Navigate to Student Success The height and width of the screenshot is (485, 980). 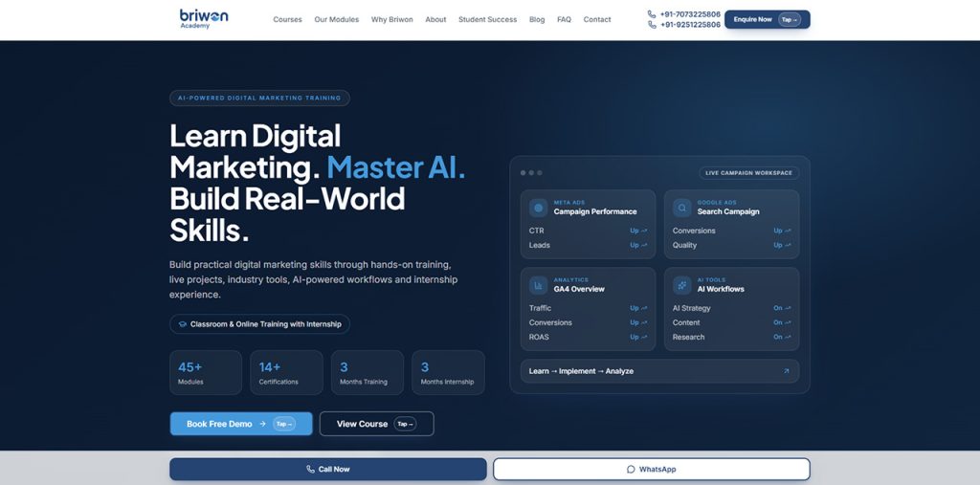click(487, 19)
